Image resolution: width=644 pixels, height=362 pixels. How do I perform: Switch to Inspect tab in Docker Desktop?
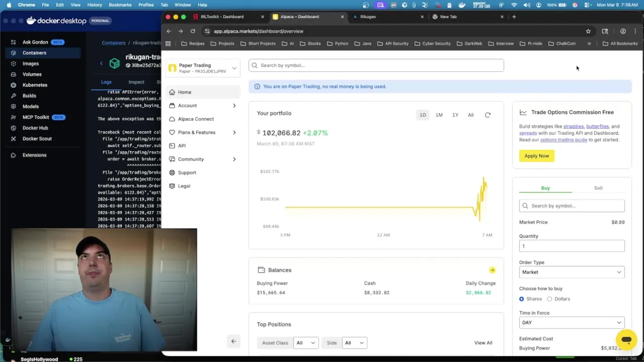click(x=136, y=82)
